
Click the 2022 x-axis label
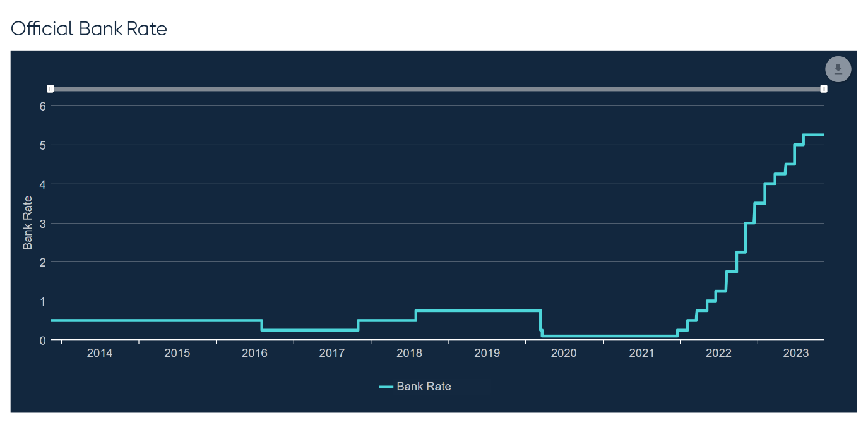point(718,353)
